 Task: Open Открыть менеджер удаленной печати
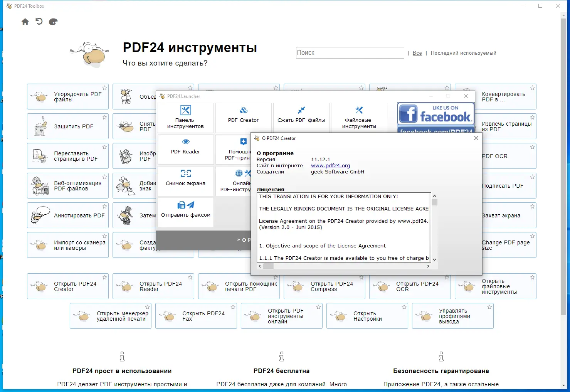[x=111, y=316]
